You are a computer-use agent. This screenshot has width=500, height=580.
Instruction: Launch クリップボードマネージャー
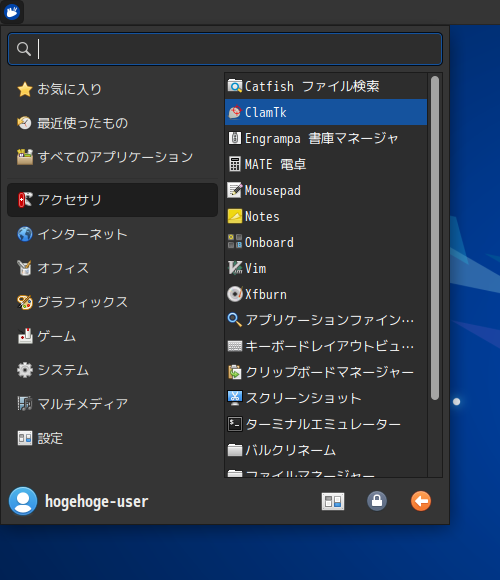click(x=326, y=372)
